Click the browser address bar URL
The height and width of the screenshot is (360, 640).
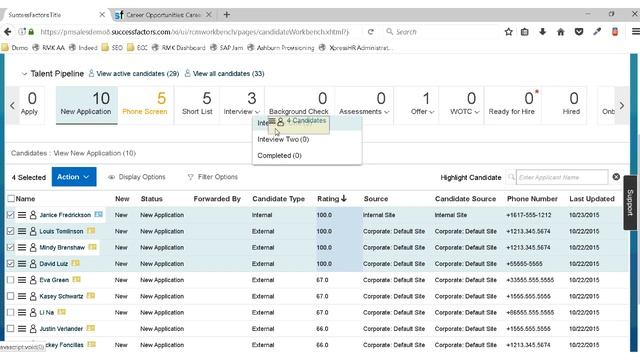tap(195, 32)
